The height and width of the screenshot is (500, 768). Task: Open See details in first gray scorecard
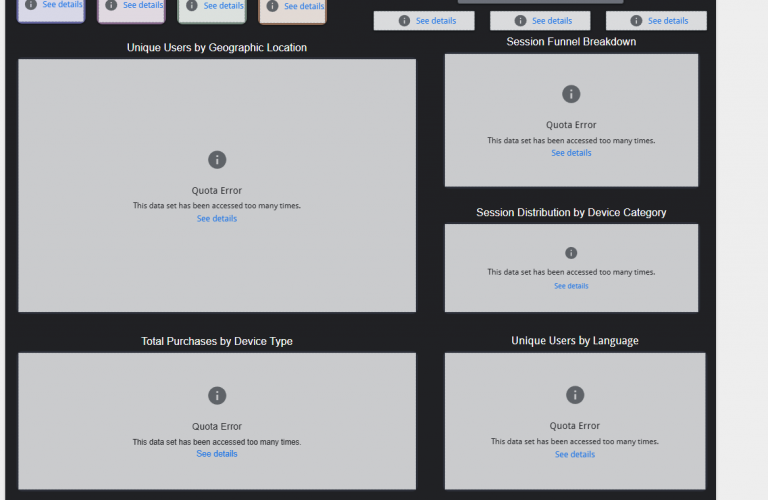coord(436,21)
